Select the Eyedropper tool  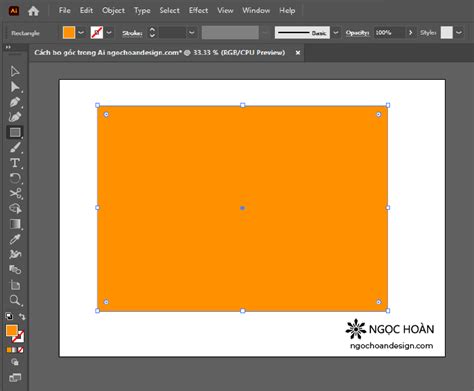[x=15, y=239]
